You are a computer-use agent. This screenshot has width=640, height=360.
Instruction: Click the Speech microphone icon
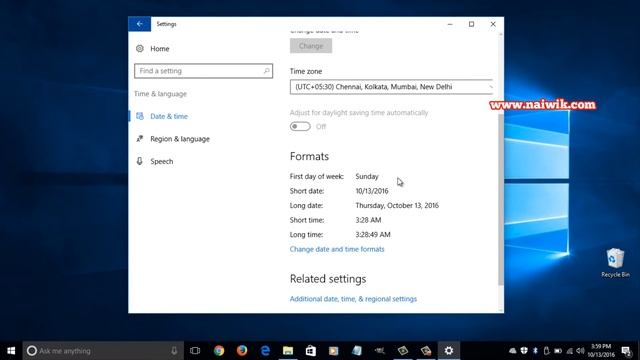140,161
